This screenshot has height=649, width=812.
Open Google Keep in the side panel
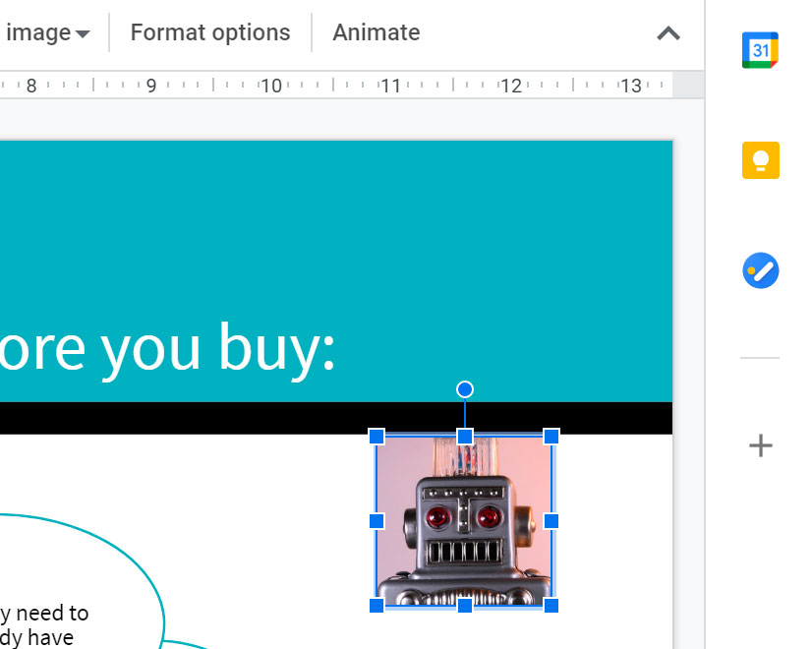click(x=760, y=160)
